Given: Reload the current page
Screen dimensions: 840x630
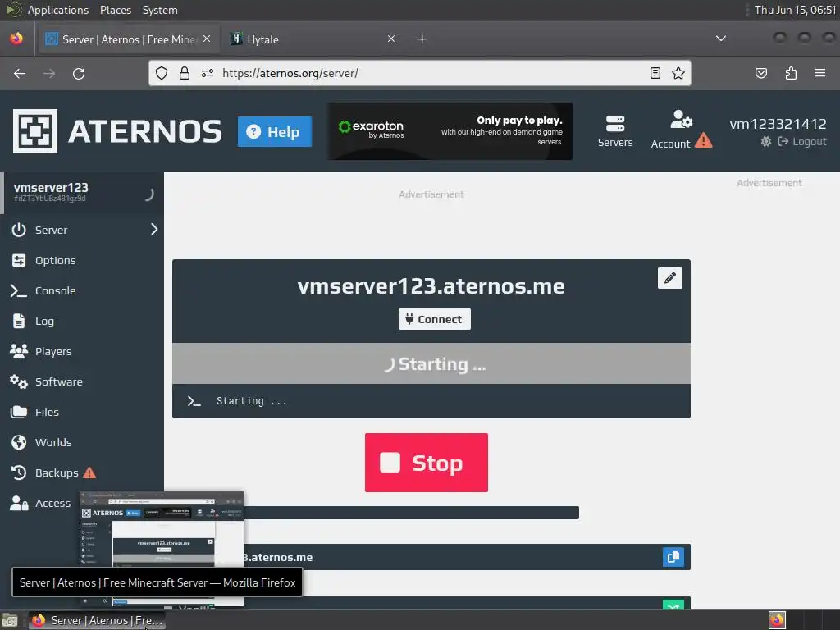Looking at the screenshot, I should [79, 73].
